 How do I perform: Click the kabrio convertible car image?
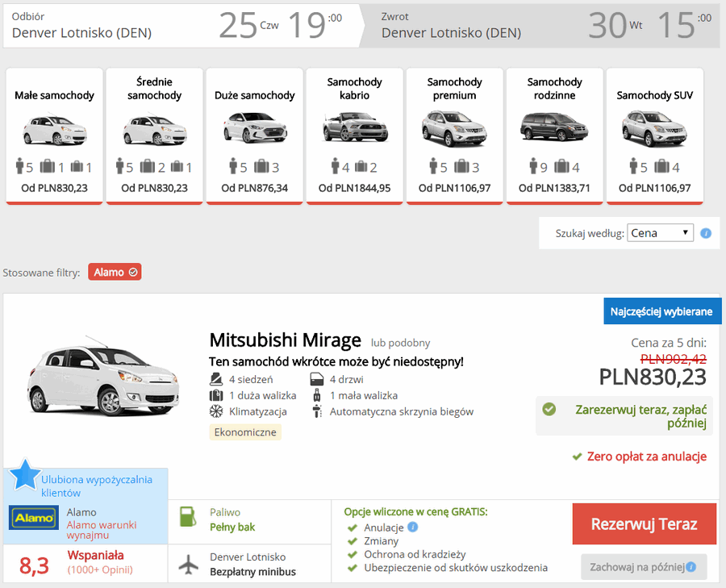coord(355,127)
